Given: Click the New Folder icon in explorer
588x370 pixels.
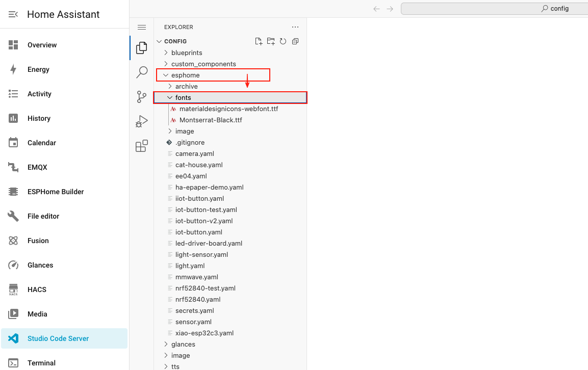Looking at the screenshot, I should point(271,41).
